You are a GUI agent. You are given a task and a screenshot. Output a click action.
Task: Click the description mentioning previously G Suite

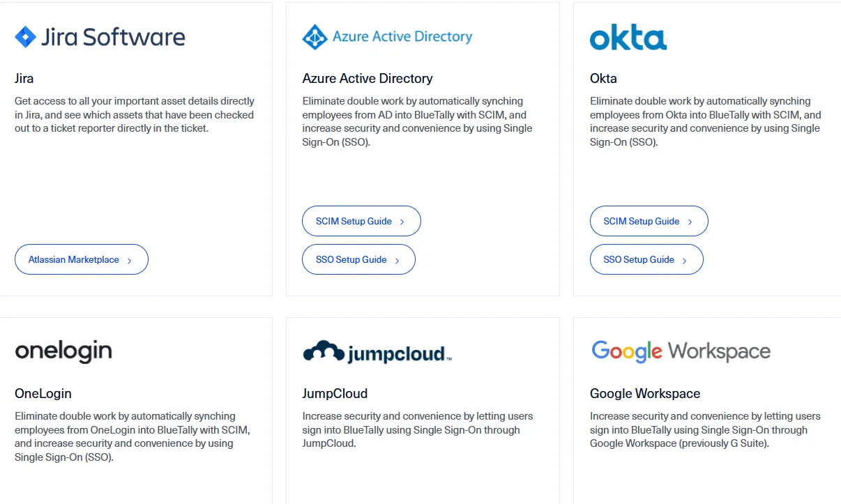(705, 429)
